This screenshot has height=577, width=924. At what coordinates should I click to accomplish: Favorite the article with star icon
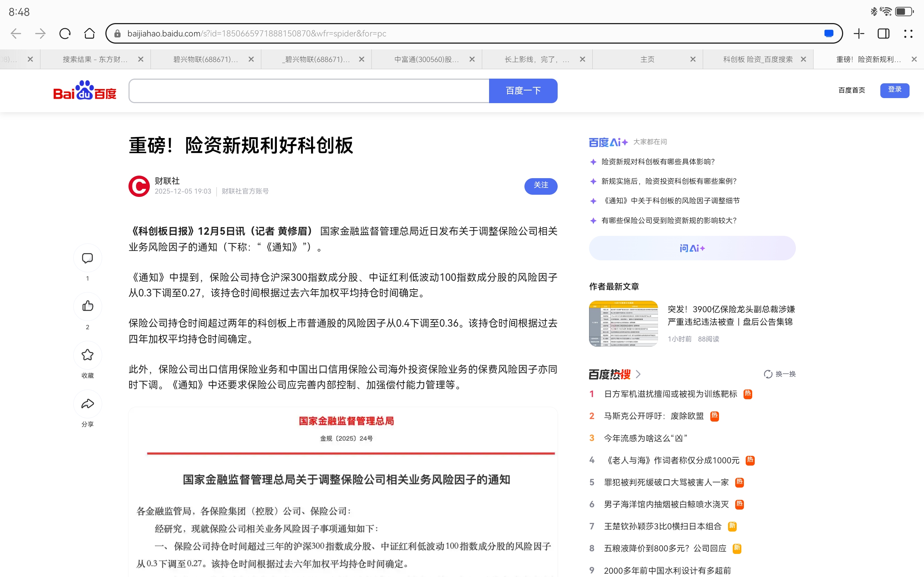click(x=87, y=355)
